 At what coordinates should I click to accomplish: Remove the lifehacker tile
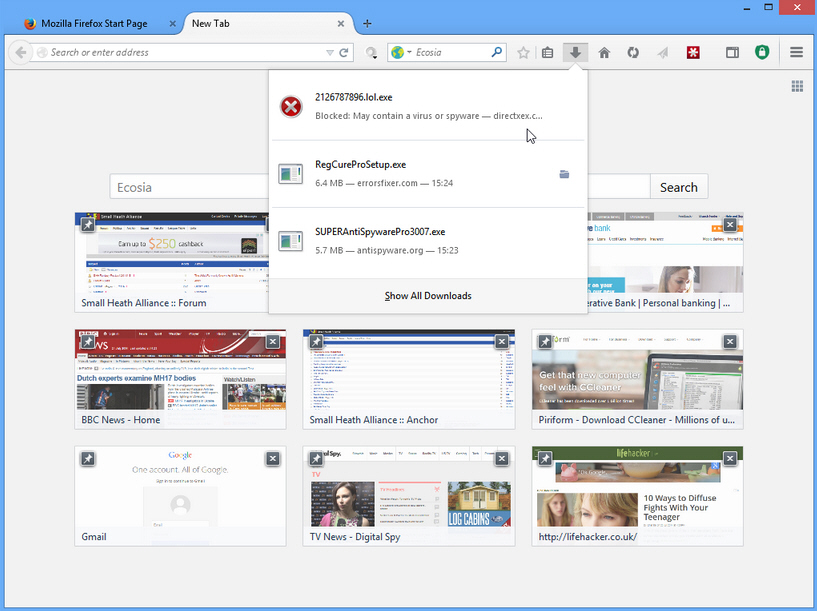coord(729,458)
